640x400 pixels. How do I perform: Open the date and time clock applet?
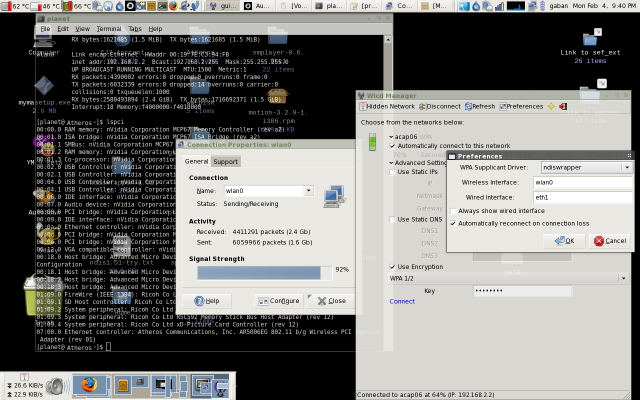click(x=604, y=6)
